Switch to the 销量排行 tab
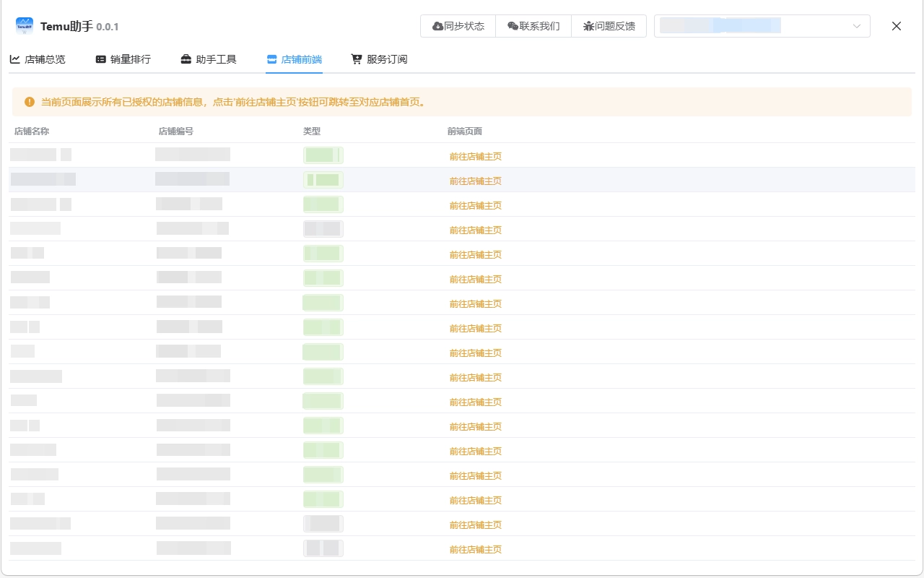924x578 pixels. 123,59
